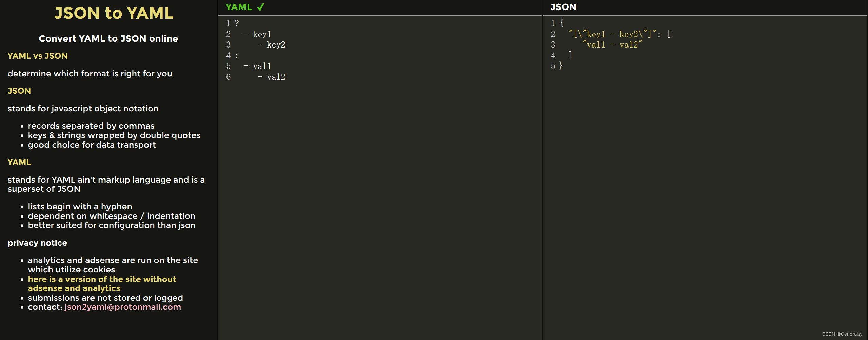Click "determine which format is right for you" text
The width and height of the screenshot is (868, 340).
click(90, 74)
